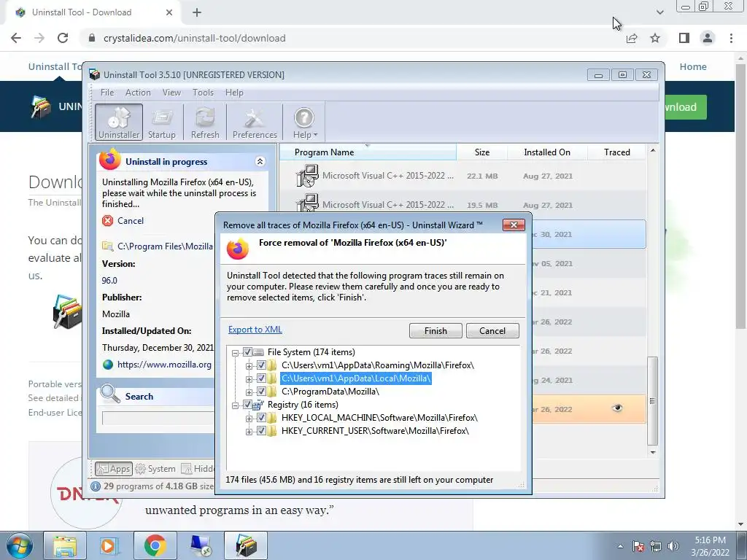Open the Chrome profile icon
The height and width of the screenshot is (560, 747).
pos(708,38)
